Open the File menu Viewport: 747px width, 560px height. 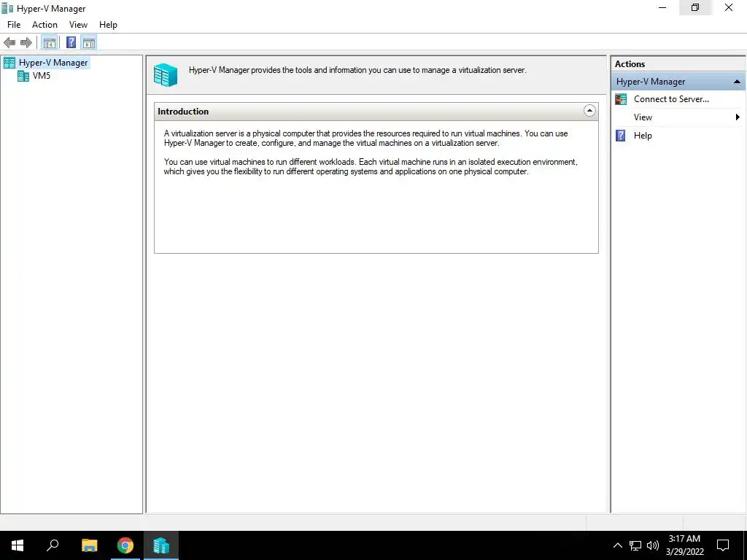14,25
